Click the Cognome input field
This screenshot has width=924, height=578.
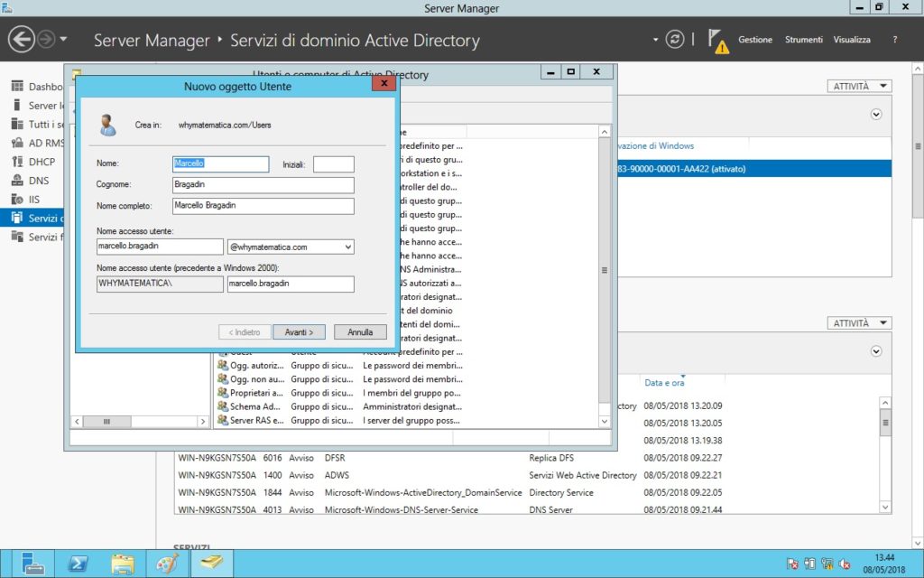pyautogui.click(x=263, y=185)
